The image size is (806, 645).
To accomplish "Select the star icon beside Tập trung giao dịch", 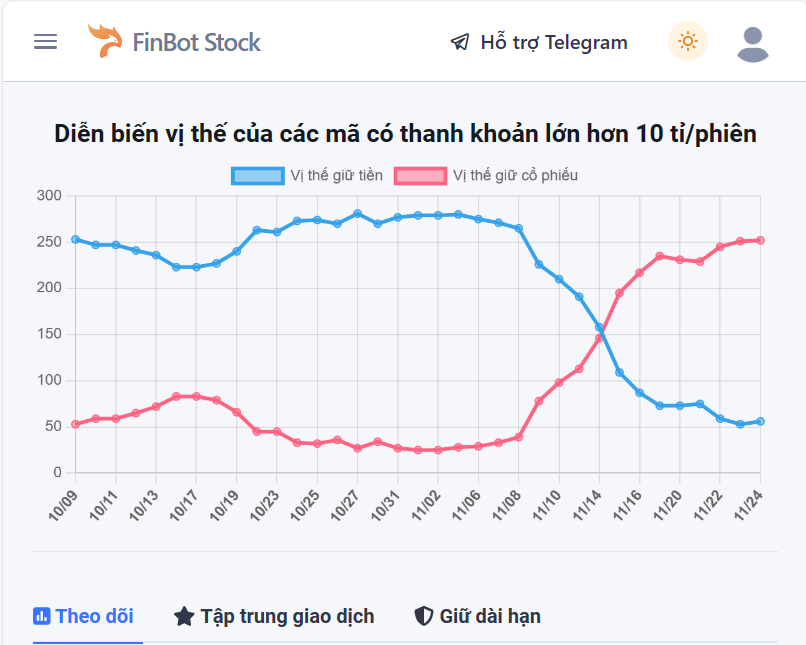I will 184,616.
